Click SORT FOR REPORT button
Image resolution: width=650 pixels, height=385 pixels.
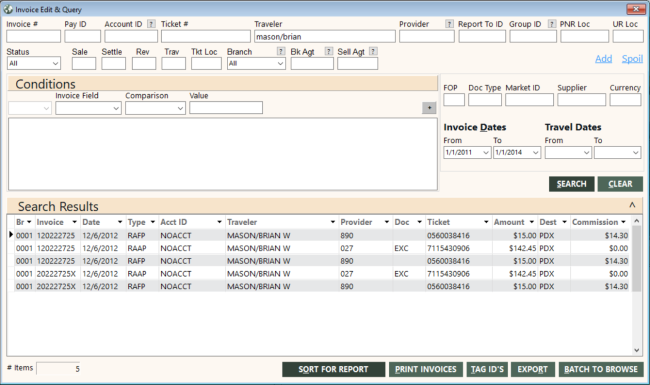point(333,369)
